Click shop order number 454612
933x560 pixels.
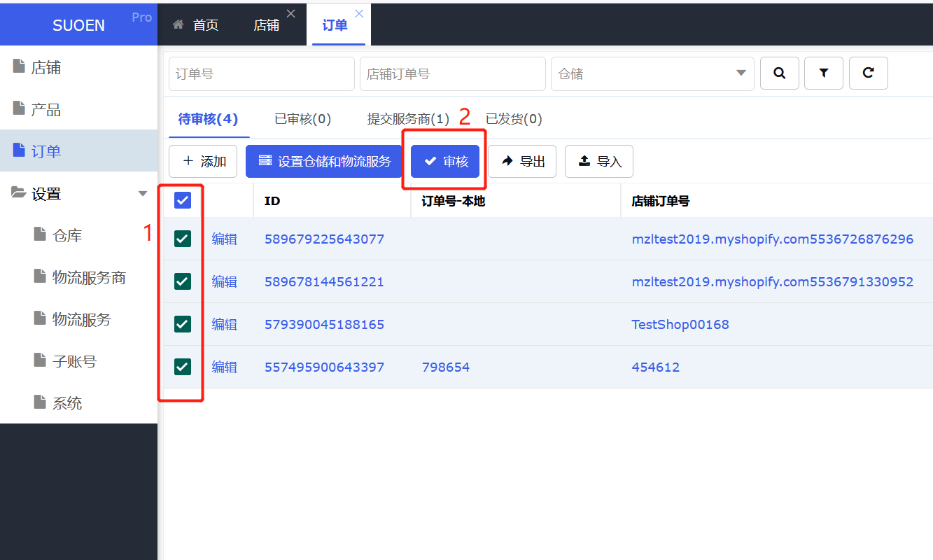tap(656, 367)
